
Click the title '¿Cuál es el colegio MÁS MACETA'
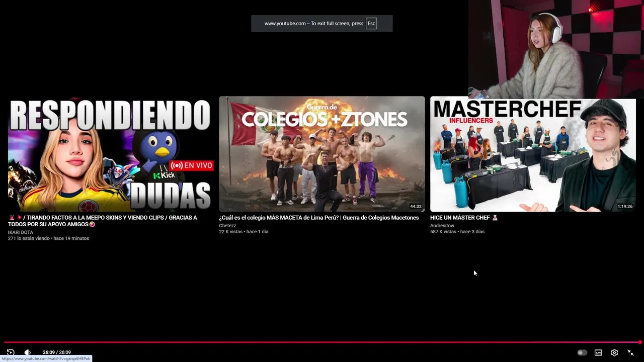(319, 218)
